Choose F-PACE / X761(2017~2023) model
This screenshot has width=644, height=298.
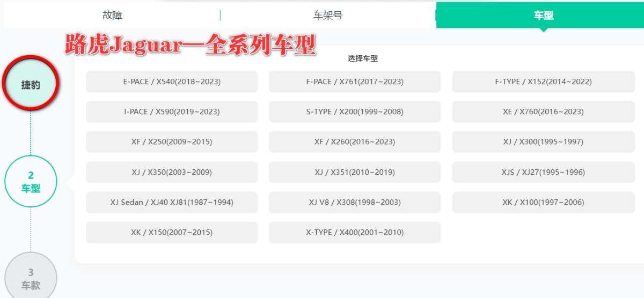tap(355, 82)
